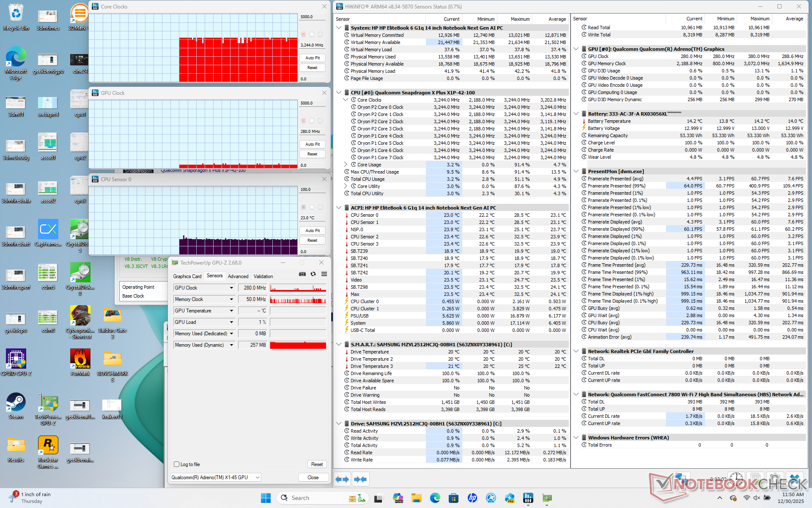Open the GPU Temperature sensor dropdown
812x508 pixels.
point(231,311)
